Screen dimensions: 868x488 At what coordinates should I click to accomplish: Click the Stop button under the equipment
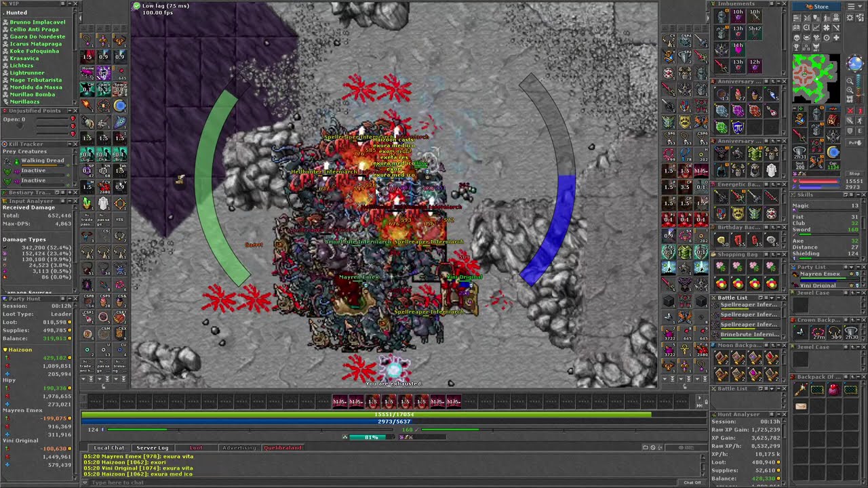point(854,174)
